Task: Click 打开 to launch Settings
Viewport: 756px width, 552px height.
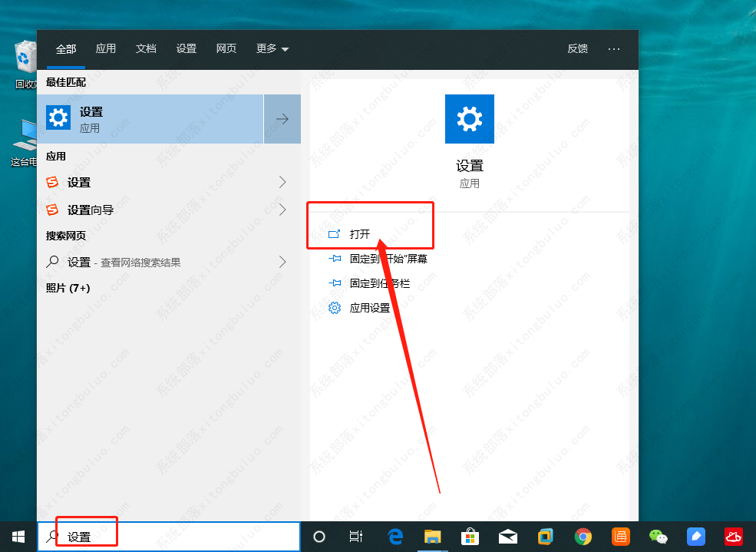Action: 361,233
